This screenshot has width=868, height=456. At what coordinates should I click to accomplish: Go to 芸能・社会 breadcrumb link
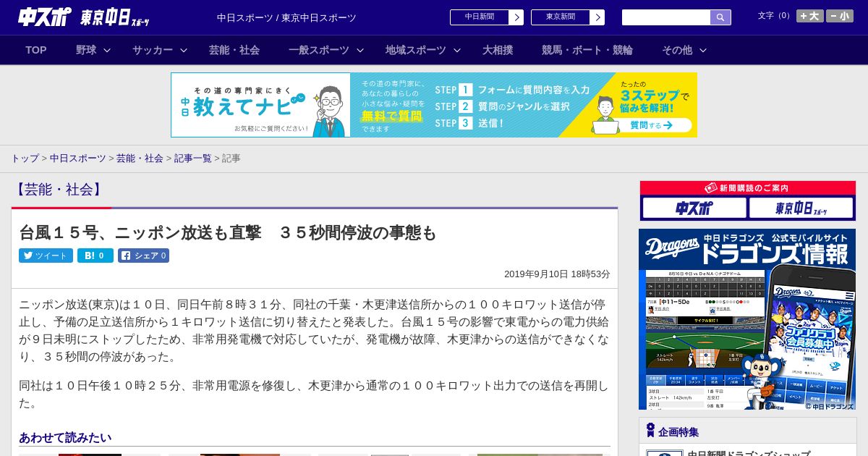[140, 158]
